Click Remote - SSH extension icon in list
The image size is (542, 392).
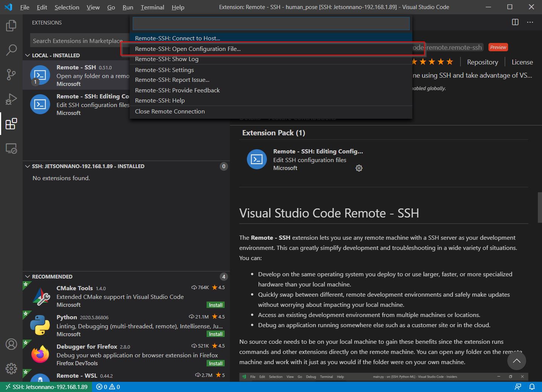point(40,75)
